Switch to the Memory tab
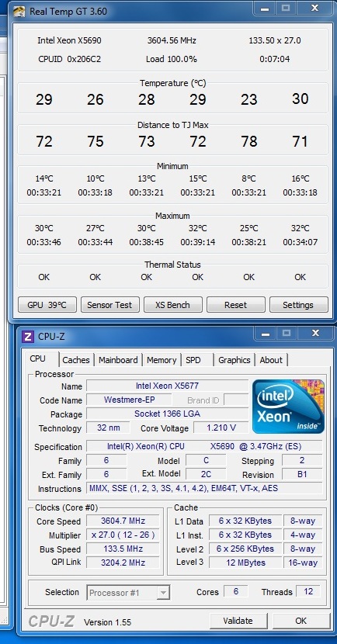337x644 pixels. pos(162,360)
